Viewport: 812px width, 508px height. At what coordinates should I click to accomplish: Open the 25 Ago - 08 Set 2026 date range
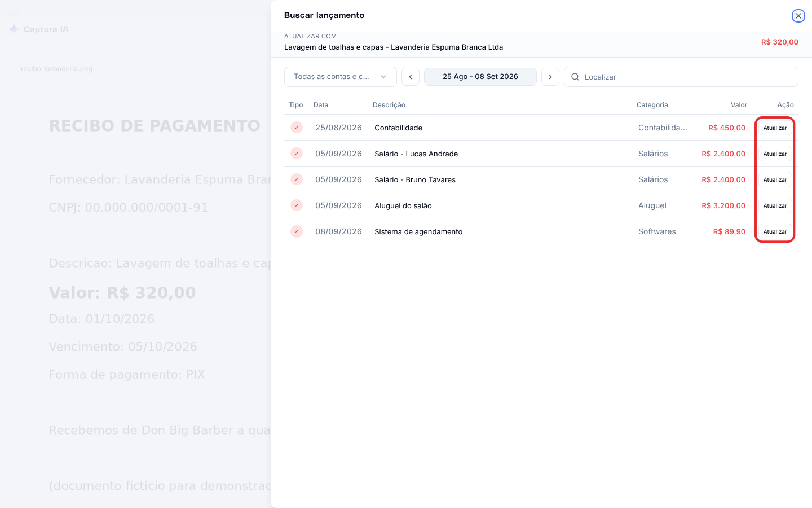click(480, 77)
